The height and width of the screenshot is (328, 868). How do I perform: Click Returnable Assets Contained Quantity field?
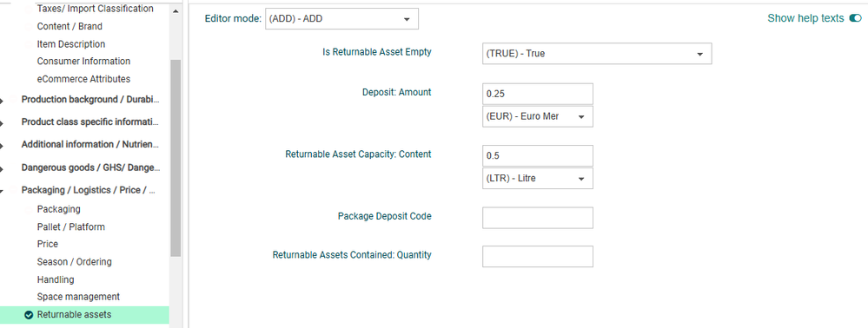coord(538,257)
